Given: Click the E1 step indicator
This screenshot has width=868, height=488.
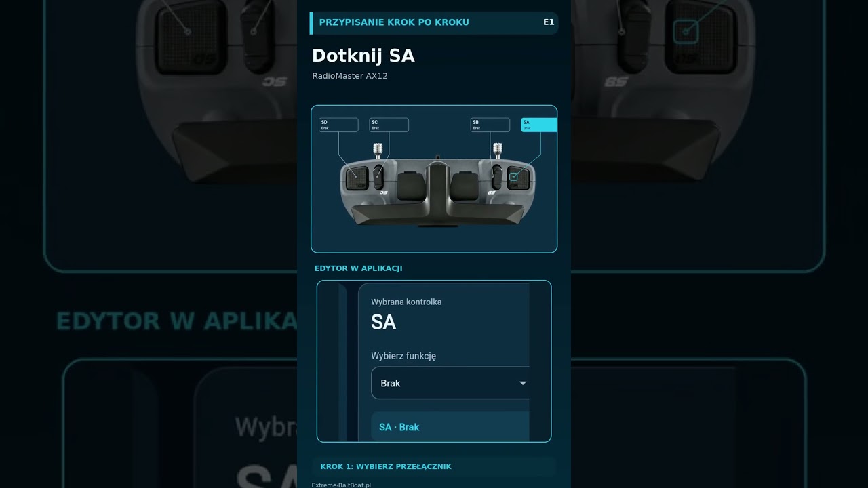Looking at the screenshot, I should (549, 22).
